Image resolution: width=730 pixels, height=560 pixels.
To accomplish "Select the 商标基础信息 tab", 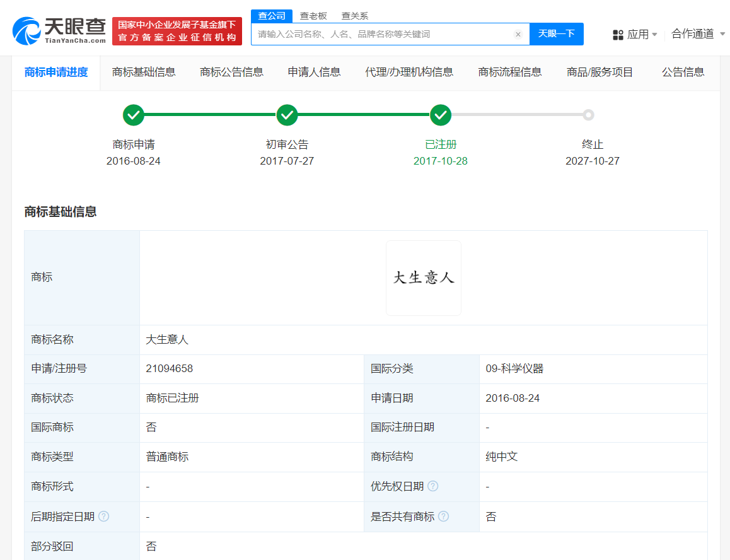I will click(144, 73).
